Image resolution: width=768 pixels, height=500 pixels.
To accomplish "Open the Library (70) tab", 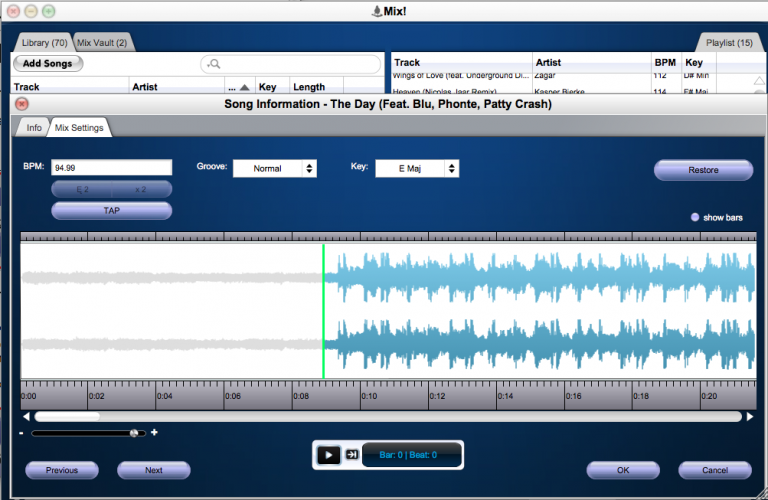I will point(44,43).
